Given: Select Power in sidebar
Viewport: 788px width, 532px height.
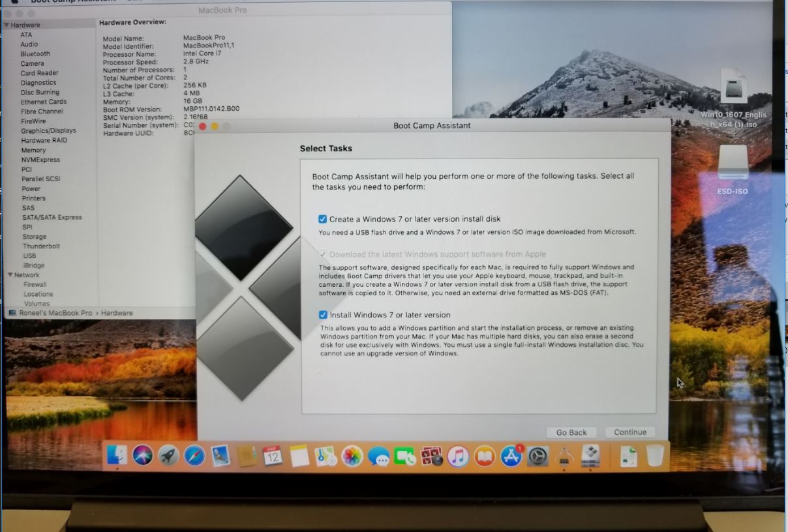Looking at the screenshot, I should pos(31,188).
